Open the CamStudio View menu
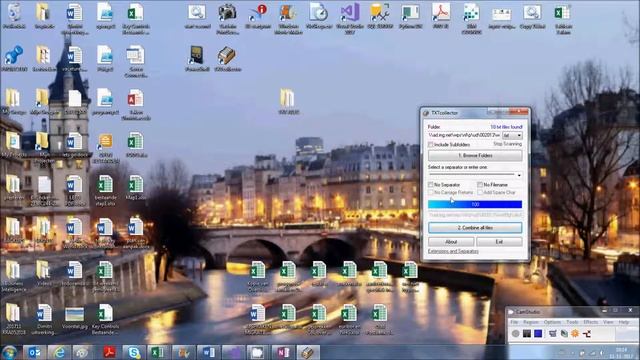The image size is (640, 360). (x=608, y=322)
